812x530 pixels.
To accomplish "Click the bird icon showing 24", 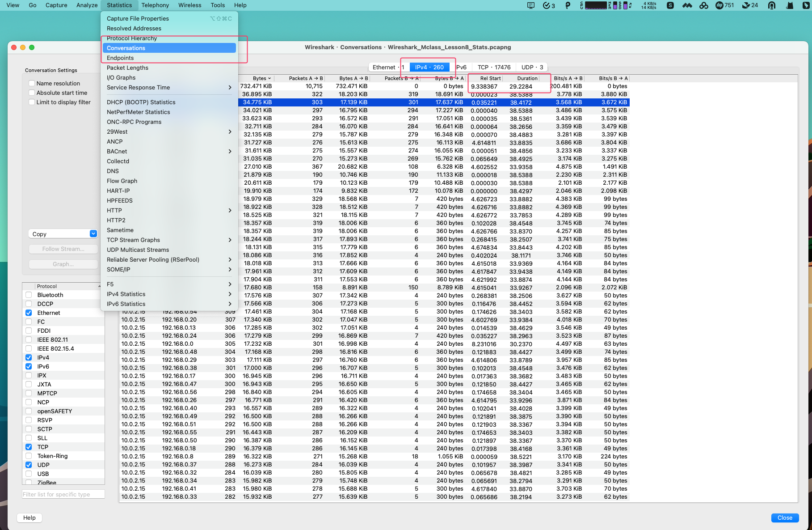I will 747,5.
